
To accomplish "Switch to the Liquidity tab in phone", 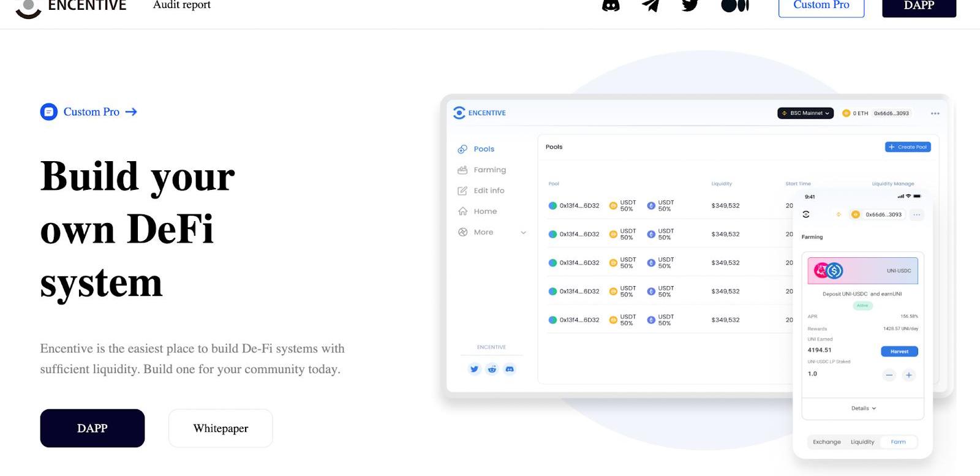I will point(862,442).
